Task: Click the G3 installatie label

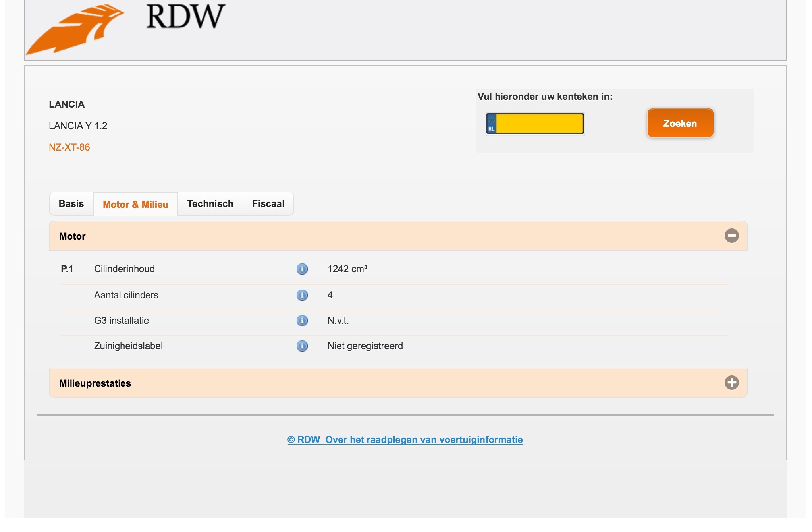Action: point(122,321)
